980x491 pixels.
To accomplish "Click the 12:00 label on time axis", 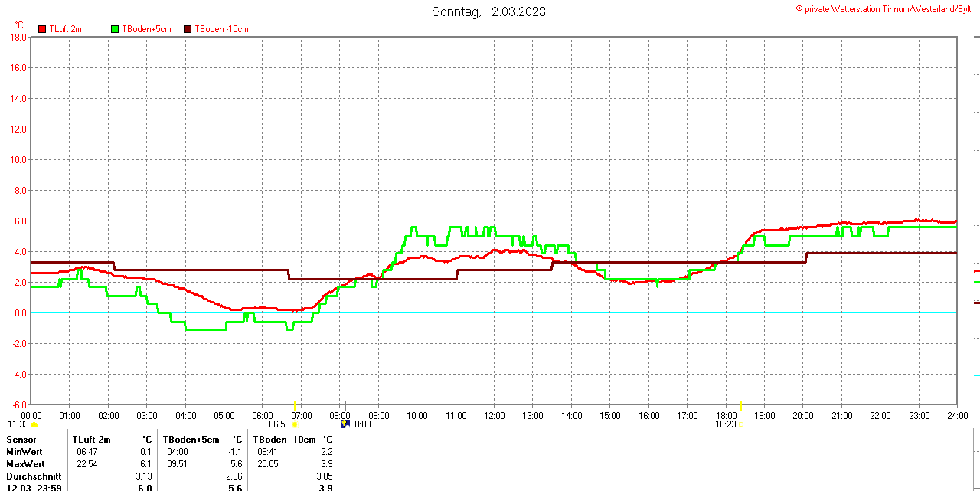I will (x=494, y=416).
